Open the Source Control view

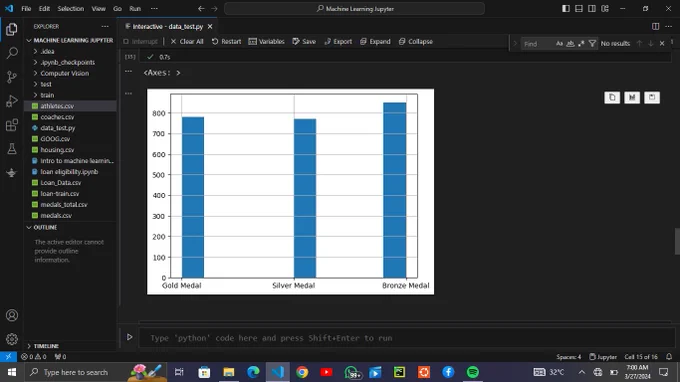tap(12, 77)
